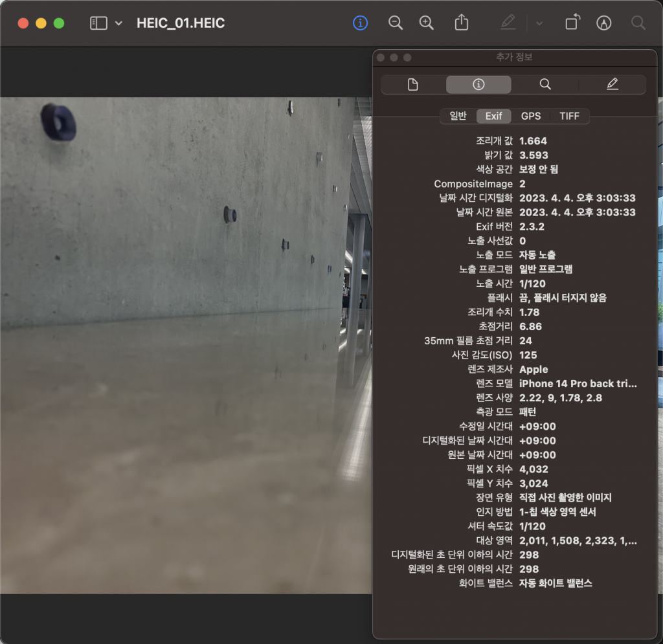Click the Exif 버전 2.3.2 value
Viewport: 663px width, 644px height.
pos(532,227)
